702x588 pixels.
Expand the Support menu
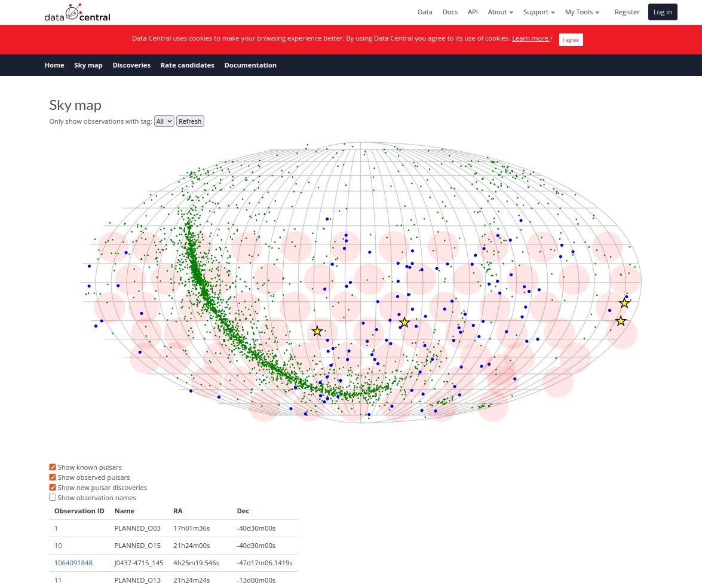click(538, 12)
